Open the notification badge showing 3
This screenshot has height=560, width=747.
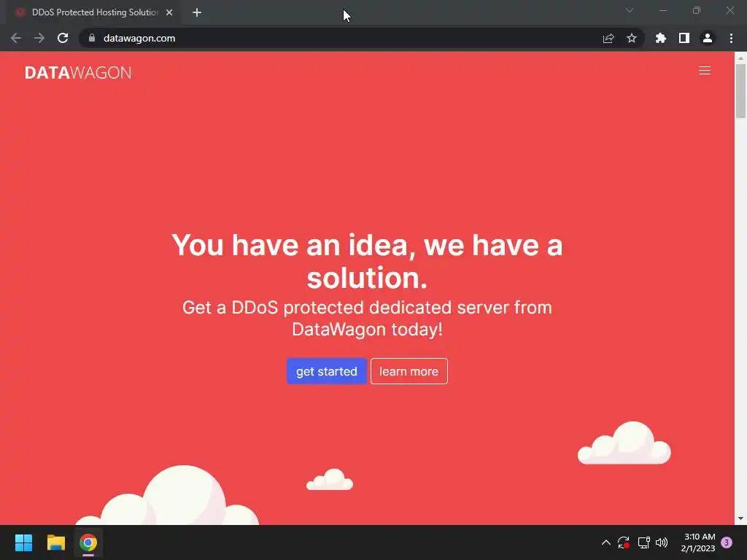coord(727,542)
